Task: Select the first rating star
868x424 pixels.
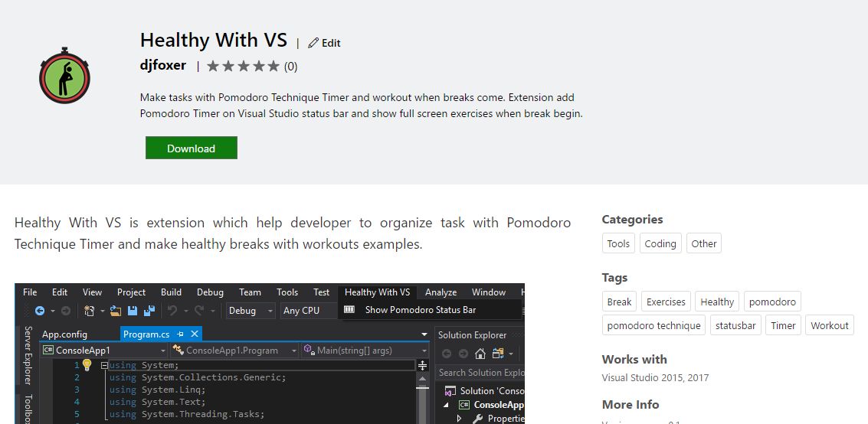Action: 213,67
